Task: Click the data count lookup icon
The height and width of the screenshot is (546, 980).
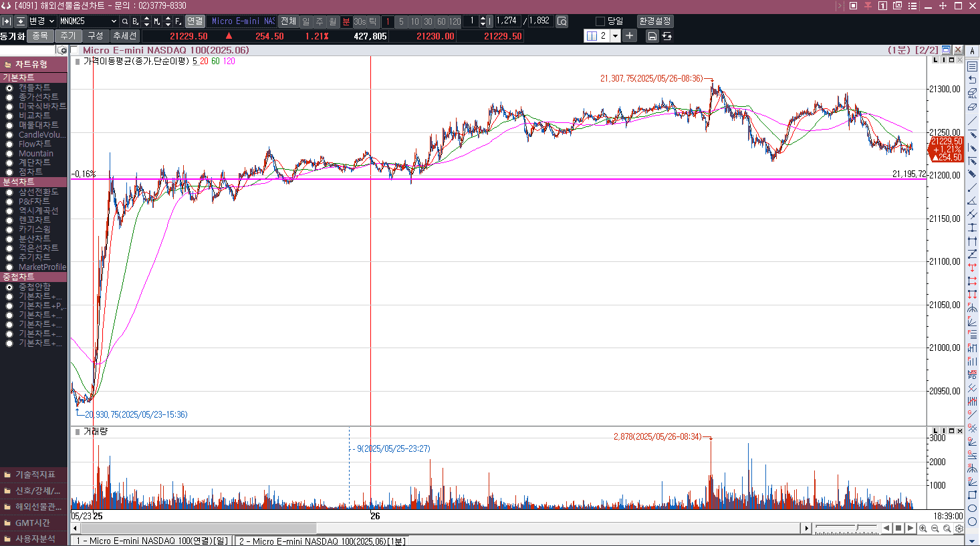Action: click(562, 21)
